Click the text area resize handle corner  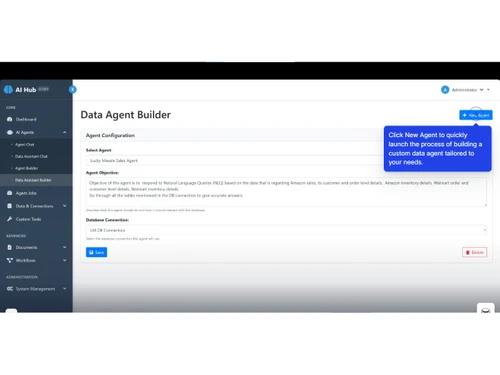point(485,205)
